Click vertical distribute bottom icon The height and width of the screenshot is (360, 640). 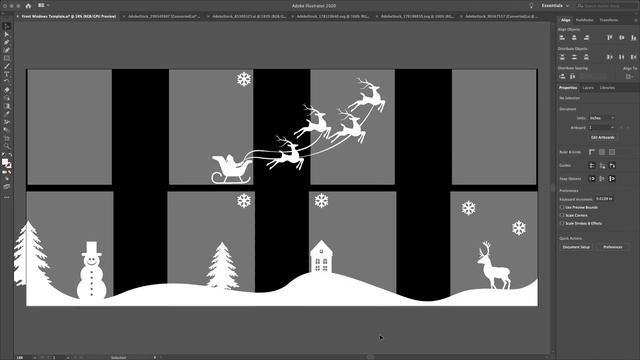tap(587, 57)
